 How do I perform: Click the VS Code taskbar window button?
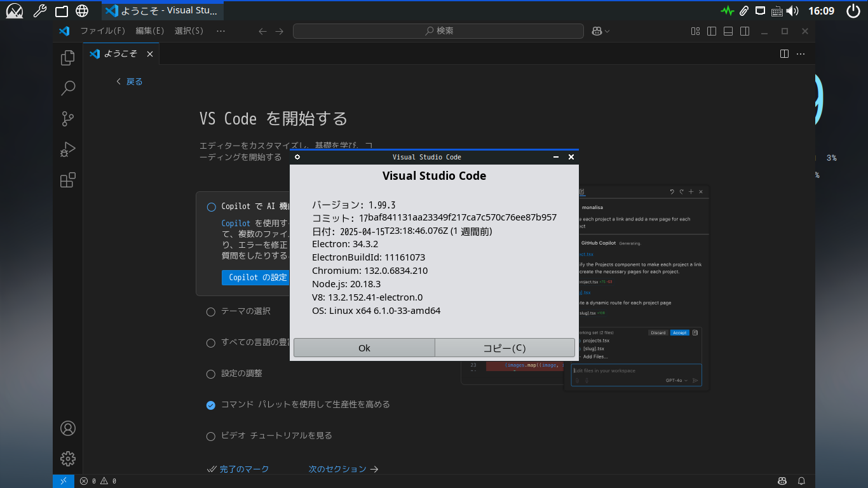tap(163, 11)
